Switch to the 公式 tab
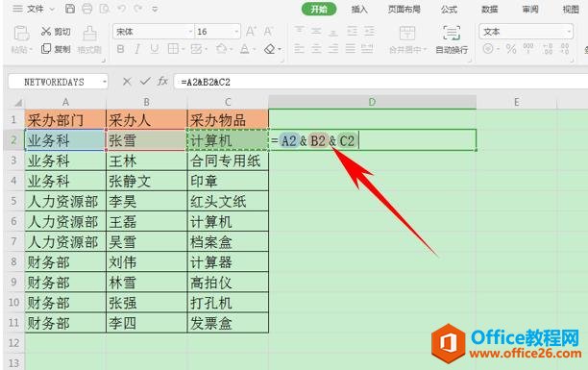Image resolution: width=588 pixels, height=370 pixels. [449, 10]
